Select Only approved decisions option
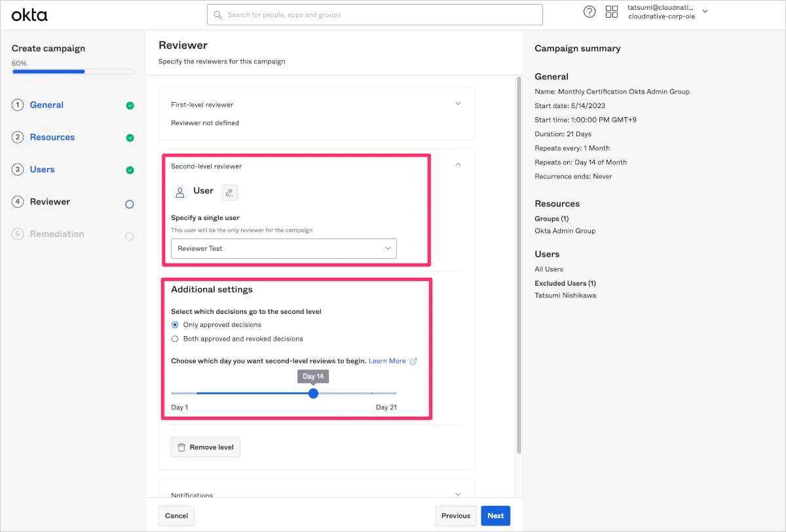The image size is (786, 532). point(175,325)
